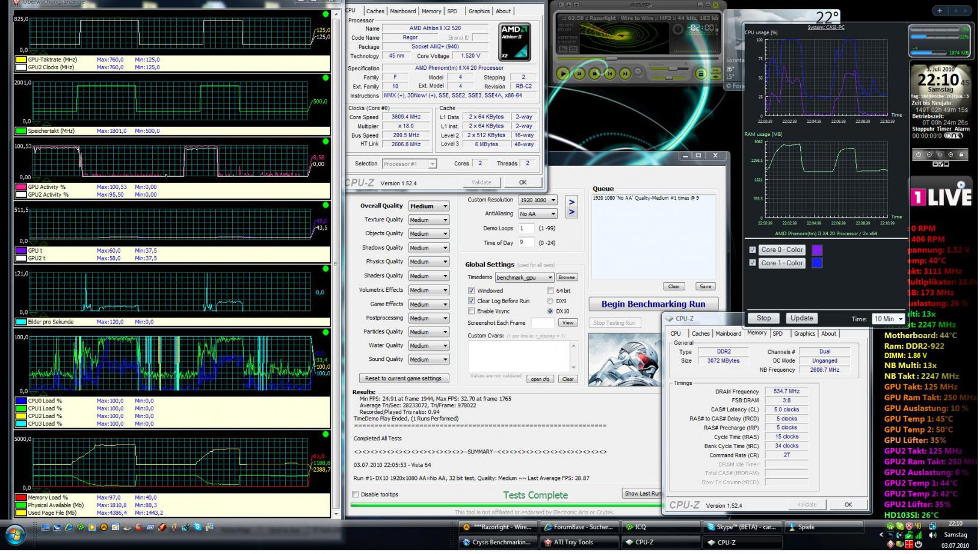Click the Crysis nanosuit thumbnail image
Screen dimensions: 980x554
[624, 359]
